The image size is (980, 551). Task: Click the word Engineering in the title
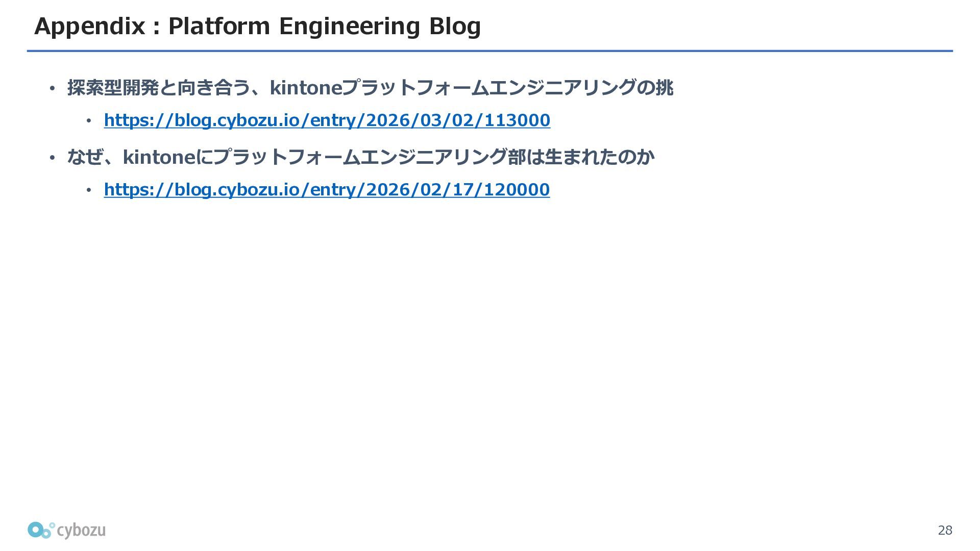coord(349,27)
